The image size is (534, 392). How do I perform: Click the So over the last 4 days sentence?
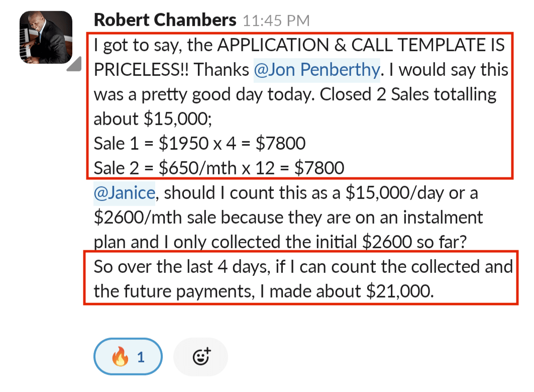click(x=303, y=279)
